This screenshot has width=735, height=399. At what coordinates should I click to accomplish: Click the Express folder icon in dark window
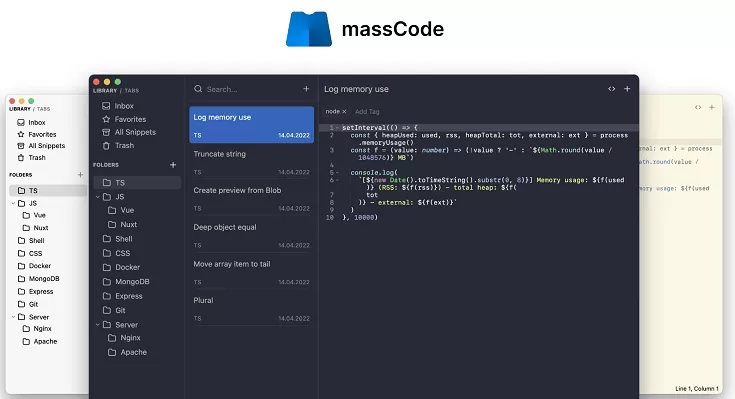(107, 296)
